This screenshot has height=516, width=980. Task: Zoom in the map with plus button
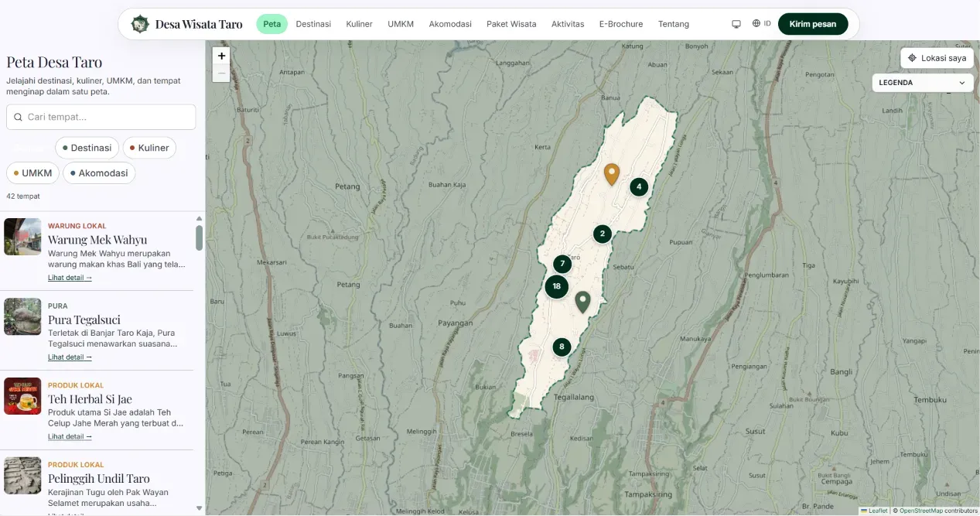222,56
